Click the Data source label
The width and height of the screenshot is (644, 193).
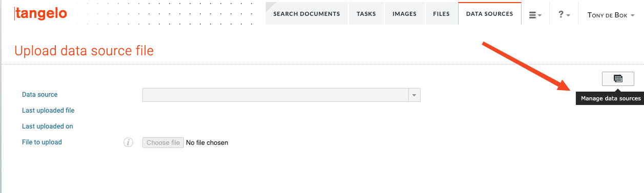point(40,95)
